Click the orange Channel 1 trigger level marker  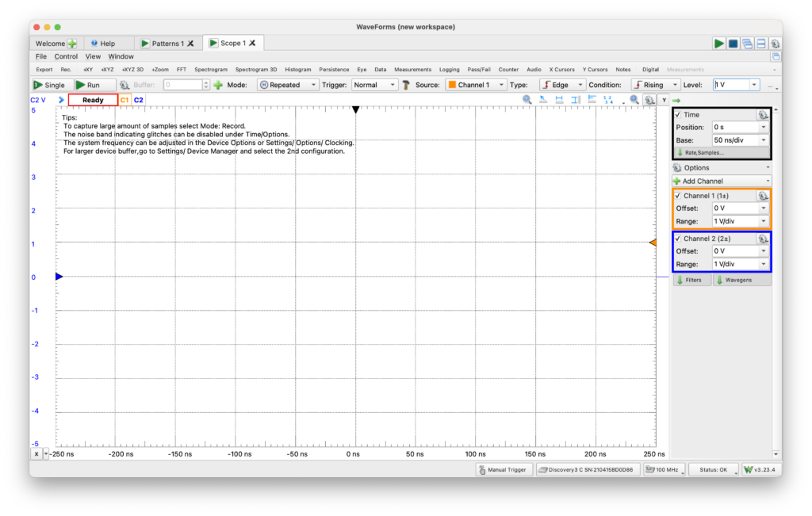tap(653, 243)
